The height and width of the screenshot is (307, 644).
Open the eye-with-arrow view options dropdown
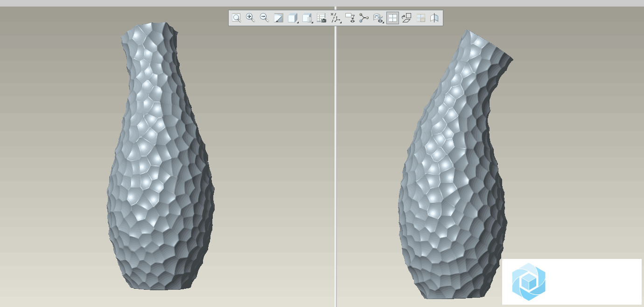click(x=378, y=18)
